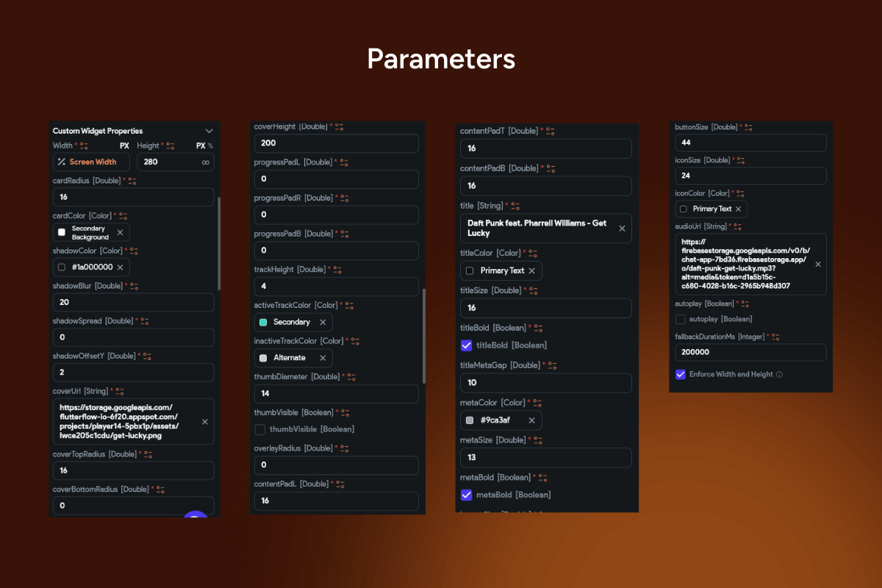Clear the coverUrl string value

[204, 422]
